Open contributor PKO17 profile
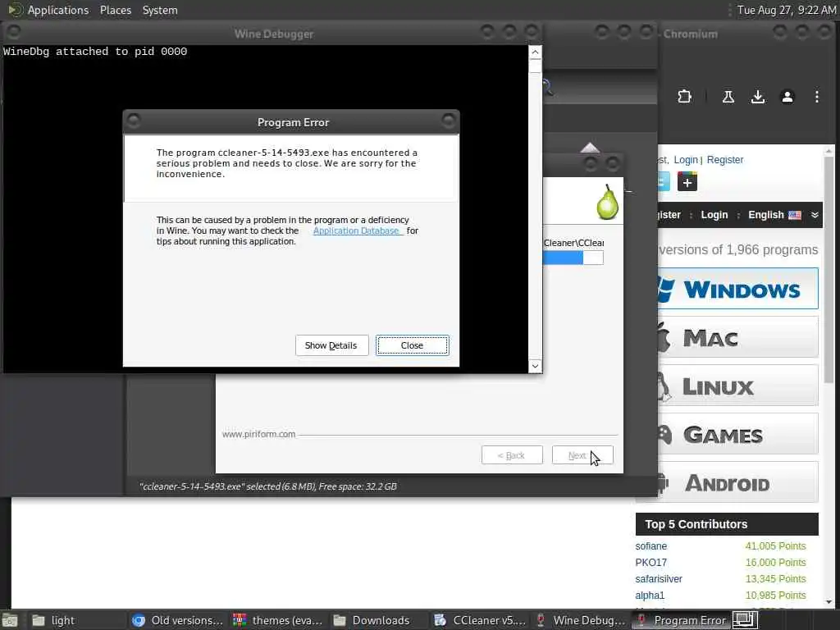This screenshot has width=840, height=630. (x=651, y=563)
